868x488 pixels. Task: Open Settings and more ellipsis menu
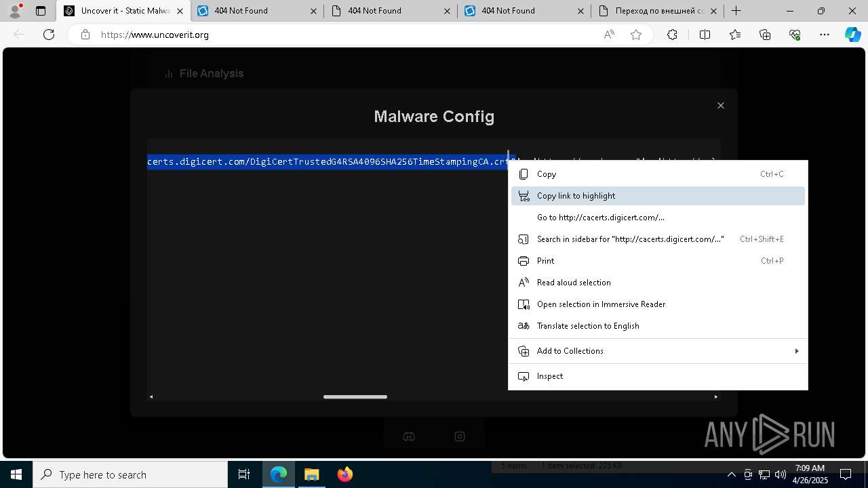[x=825, y=35]
